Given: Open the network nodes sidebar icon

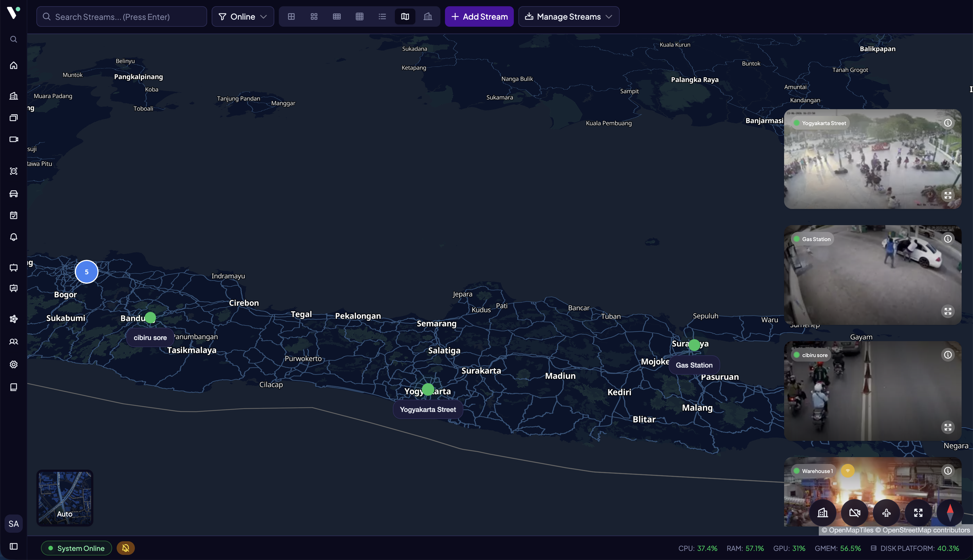Looking at the screenshot, I should point(13,319).
